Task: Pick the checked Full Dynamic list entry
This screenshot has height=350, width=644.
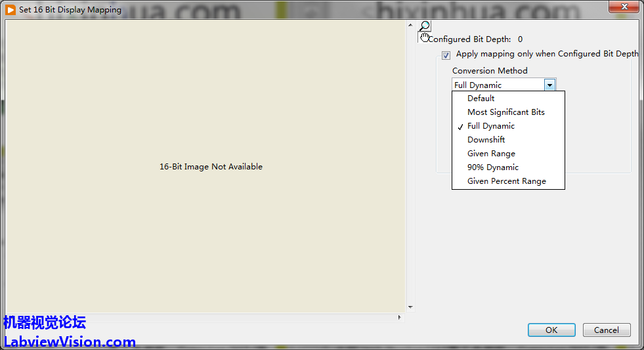Action: click(490, 126)
